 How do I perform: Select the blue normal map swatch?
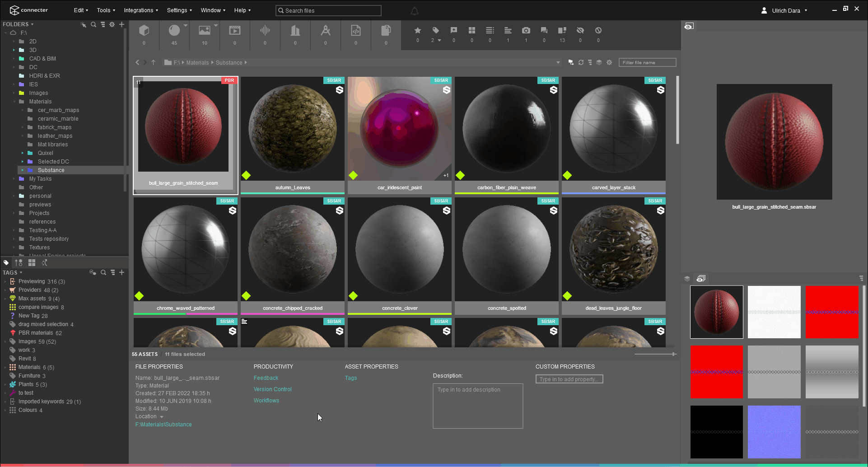[x=774, y=432]
